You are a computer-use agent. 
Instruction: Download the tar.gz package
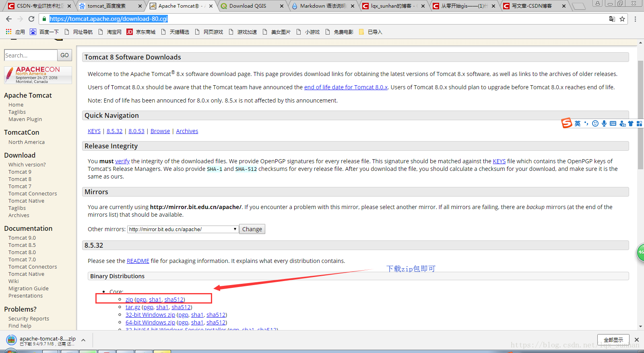pyautogui.click(x=133, y=307)
